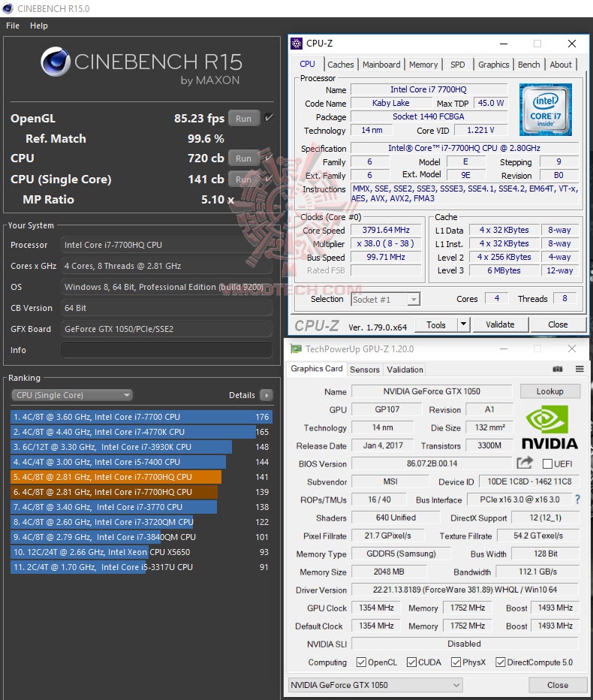Image resolution: width=593 pixels, height=700 pixels.
Task: Select ranking entry i7-7700HQ scoring 141
Action: [141, 477]
